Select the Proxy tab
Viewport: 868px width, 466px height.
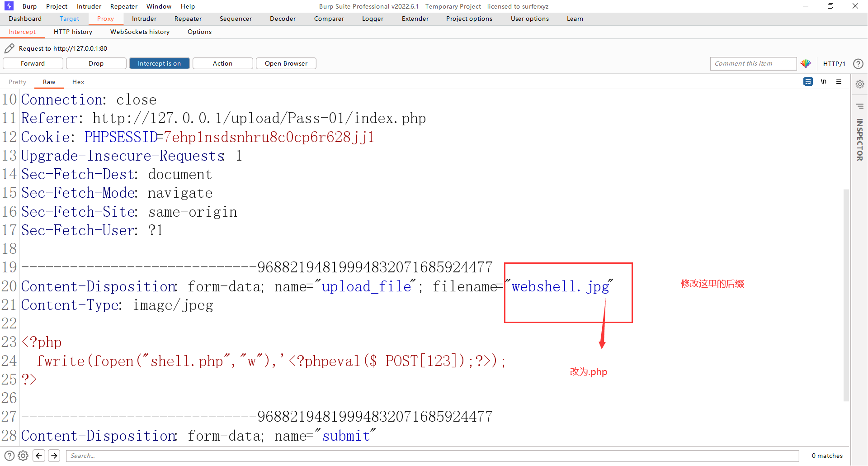click(105, 19)
